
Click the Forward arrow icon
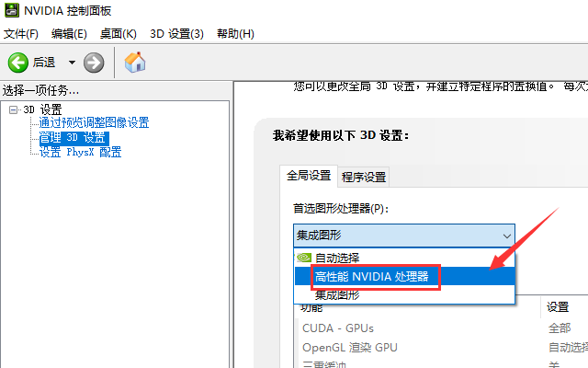pos(94,63)
